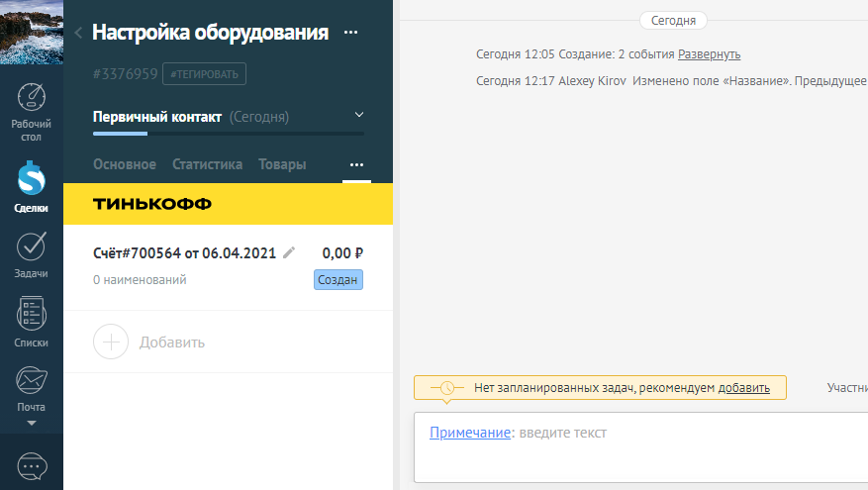Click the 0 наименований text
The width and height of the screenshot is (868, 490).
[x=140, y=279]
